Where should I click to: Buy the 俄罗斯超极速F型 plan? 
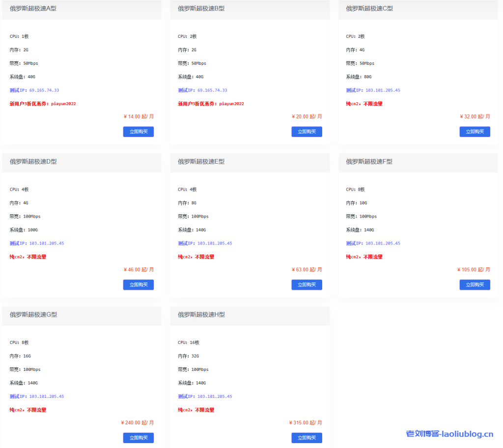point(475,285)
